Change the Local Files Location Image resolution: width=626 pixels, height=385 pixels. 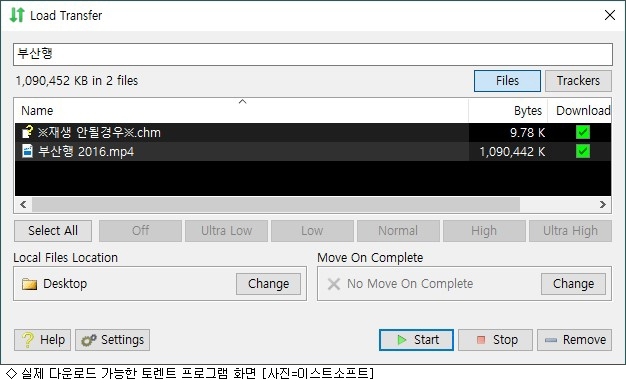coord(268,284)
